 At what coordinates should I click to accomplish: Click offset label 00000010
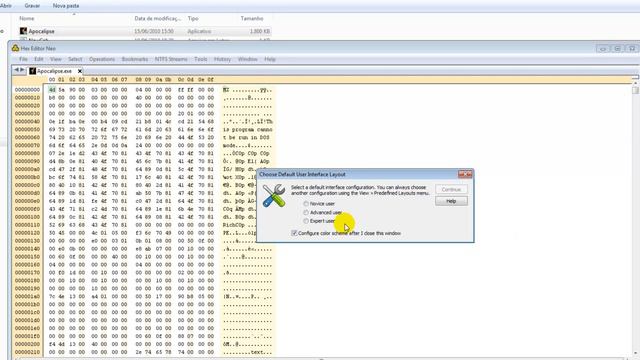[x=27, y=98]
